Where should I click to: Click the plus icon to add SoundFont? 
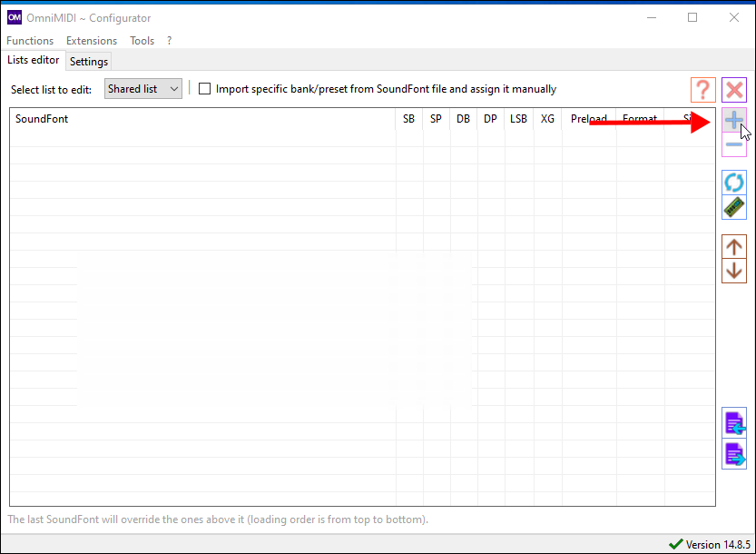733,120
